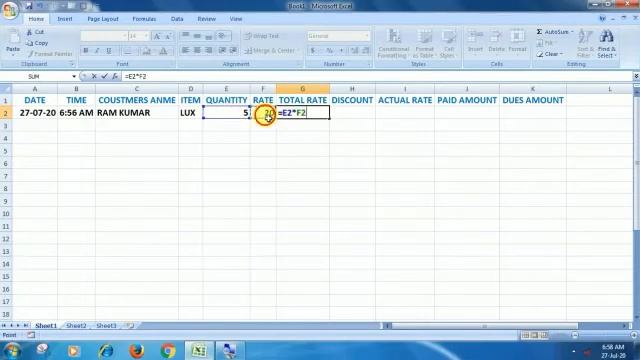Expand the Name Box dropdown

tap(74, 76)
